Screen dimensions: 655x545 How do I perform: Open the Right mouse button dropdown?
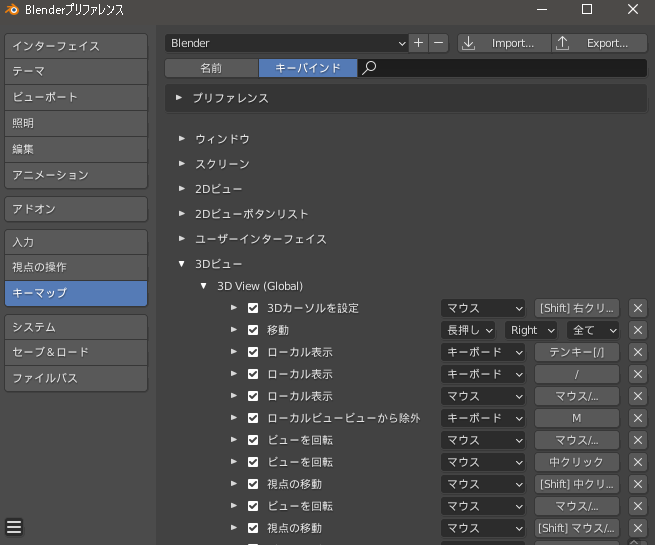[531, 330]
